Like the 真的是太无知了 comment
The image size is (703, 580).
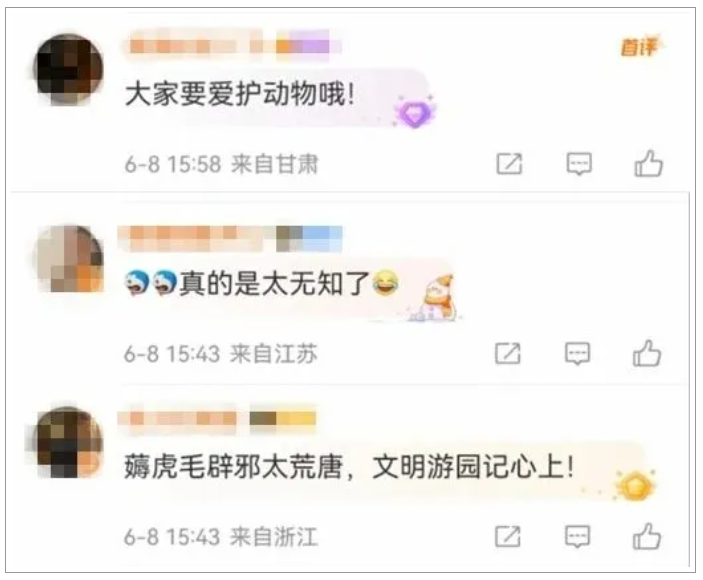pyautogui.click(x=647, y=354)
